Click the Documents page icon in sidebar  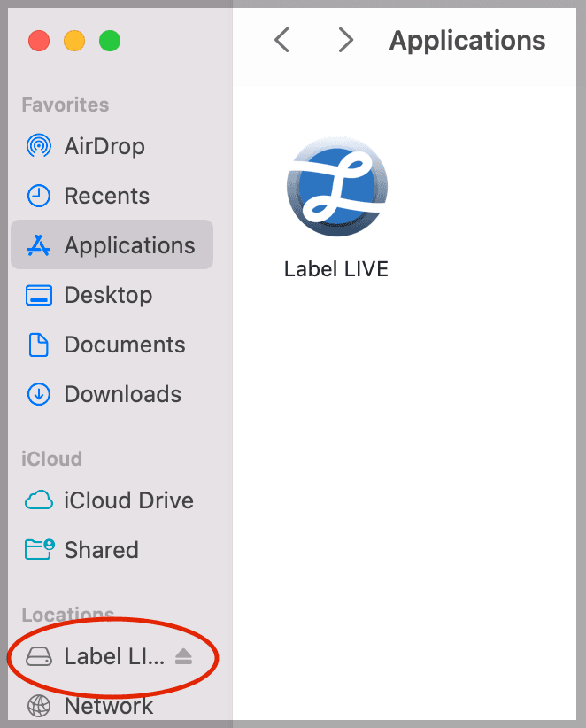38,345
